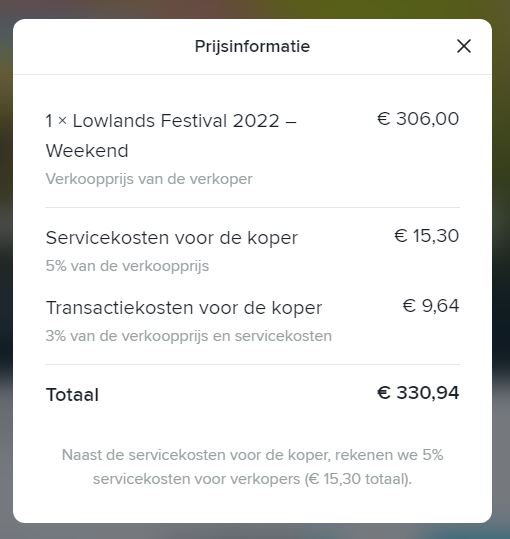Viewport: 510px width, 539px height.
Task: Click the Prijsinformatie dialog title
Action: [252, 46]
